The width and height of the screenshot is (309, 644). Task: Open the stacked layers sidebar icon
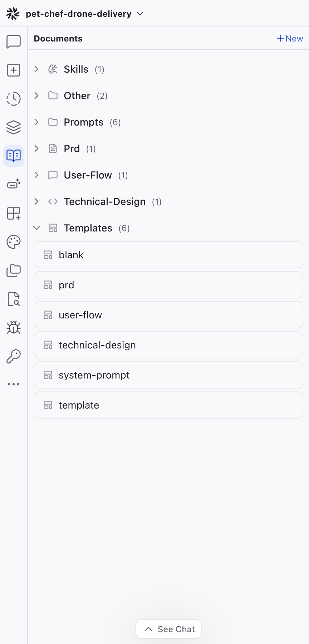tap(14, 127)
